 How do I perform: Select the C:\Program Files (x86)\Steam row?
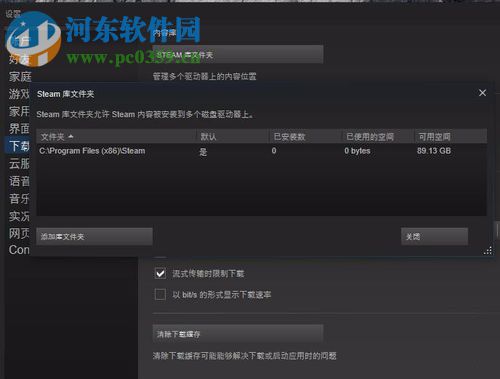[x=261, y=151]
